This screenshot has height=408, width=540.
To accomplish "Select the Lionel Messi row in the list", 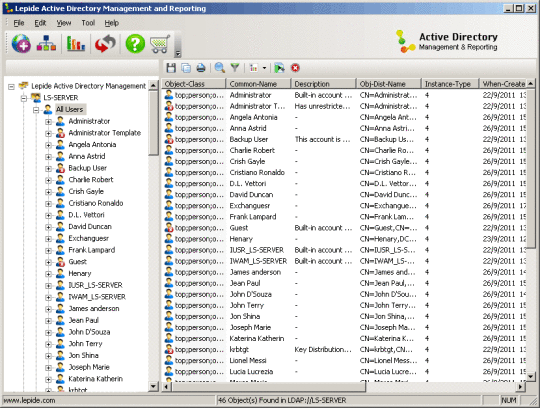I will (344, 361).
